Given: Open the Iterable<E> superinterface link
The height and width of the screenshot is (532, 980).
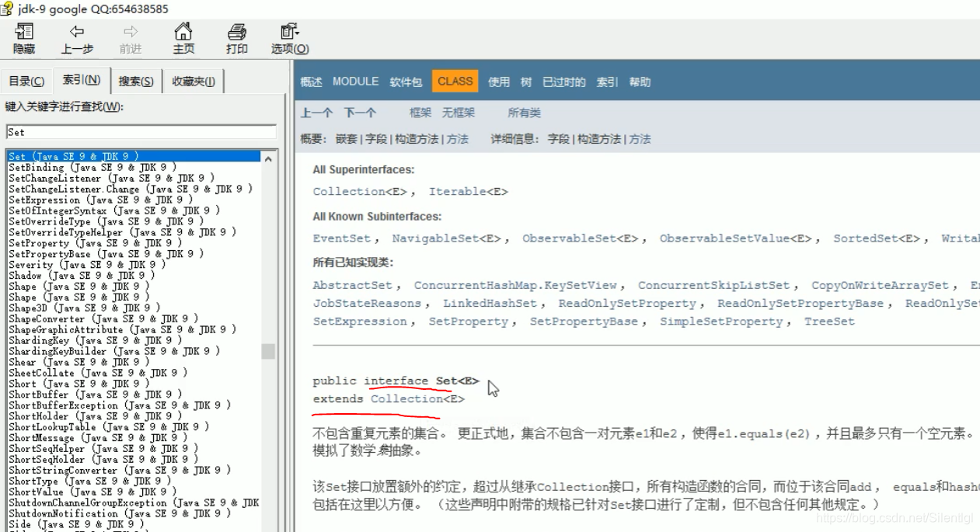Looking at the screenshot, I should pyautogui.click(x=469, y=192).
